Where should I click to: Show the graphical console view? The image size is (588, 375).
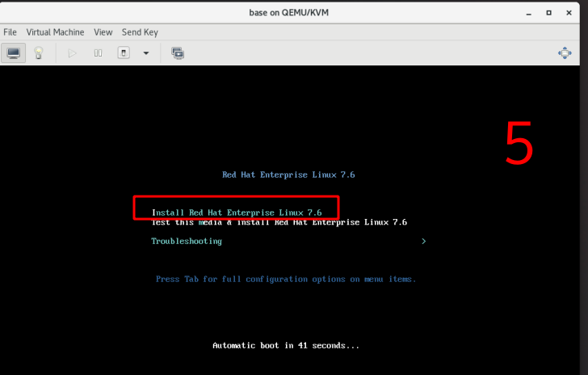click(14, 53)
